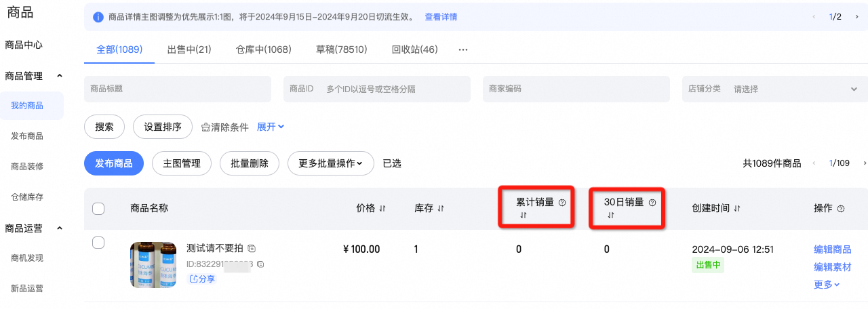Click the 创建时间 sort icon
This screenshot has width=868, height=309.
(x=737, y=209)
